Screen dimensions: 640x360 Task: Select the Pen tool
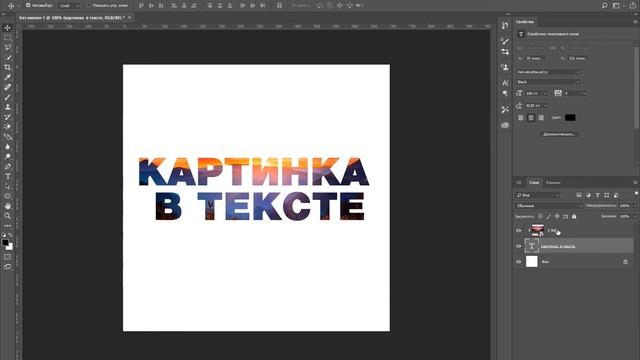click(7, 167)
